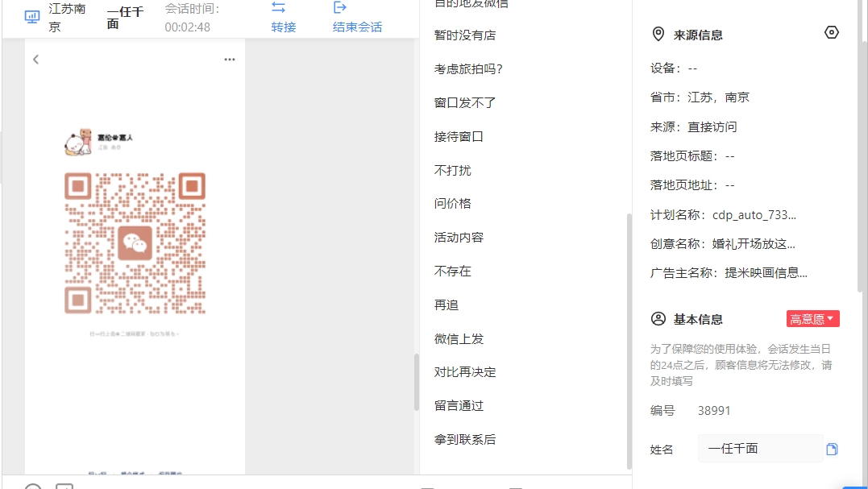
Task: Choose the 对比再决定 quick reply
Action: [x=465, y=371]
